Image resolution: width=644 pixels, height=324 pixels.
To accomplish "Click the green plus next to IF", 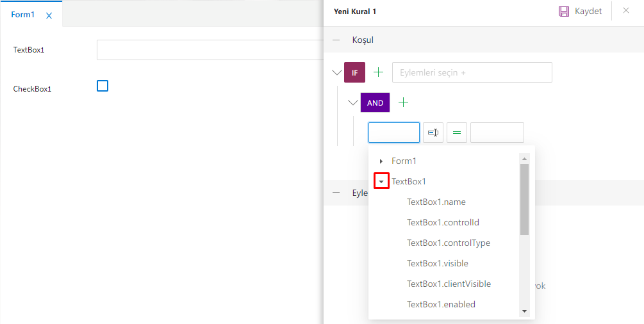I will tap(378, 72).
